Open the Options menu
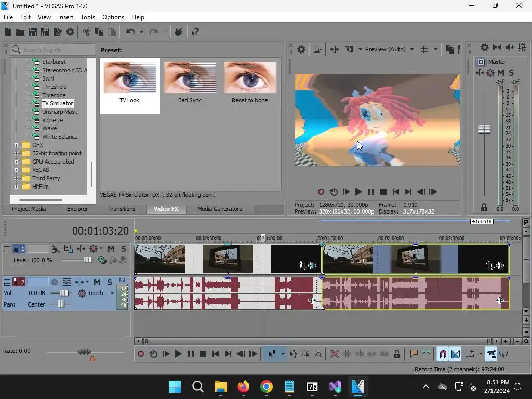 [113, 17]
